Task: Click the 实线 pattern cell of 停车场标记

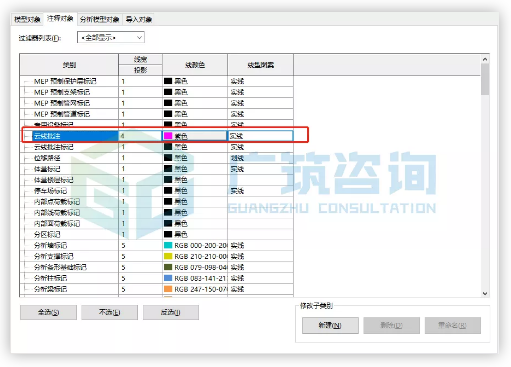Action: 260,191
